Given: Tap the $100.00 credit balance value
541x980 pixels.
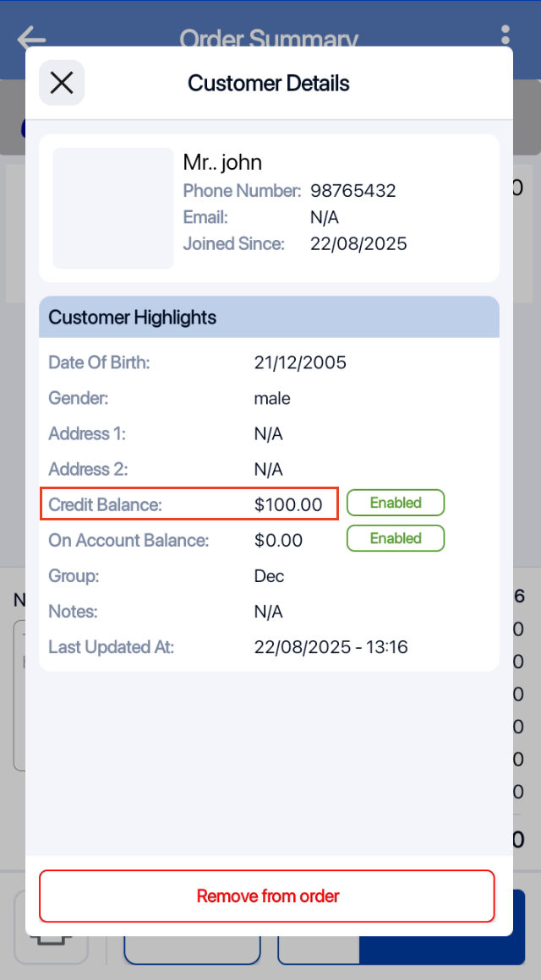Looking at the screenshot, I should pyautogui.click(x=288, y=505).
